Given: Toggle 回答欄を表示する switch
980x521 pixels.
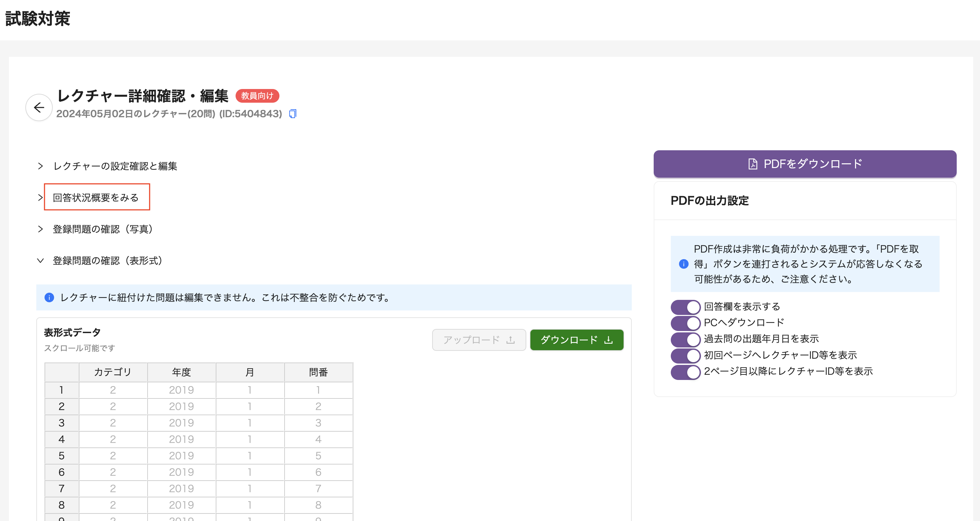Looking at the screenshot, I should (x=685, y=307).
